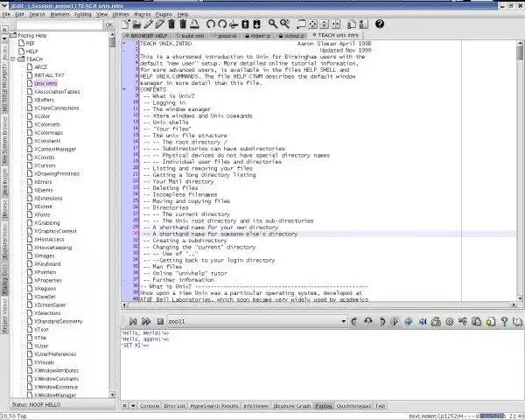Open the Console dock button
The image size is (525, 420).
pos(150,406)
